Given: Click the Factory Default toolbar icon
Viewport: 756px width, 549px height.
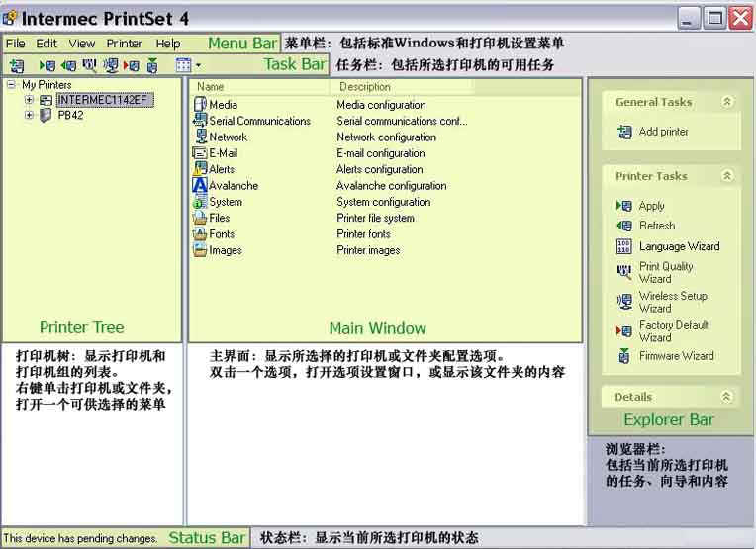Looking at the screenshot, I should 131,65.
